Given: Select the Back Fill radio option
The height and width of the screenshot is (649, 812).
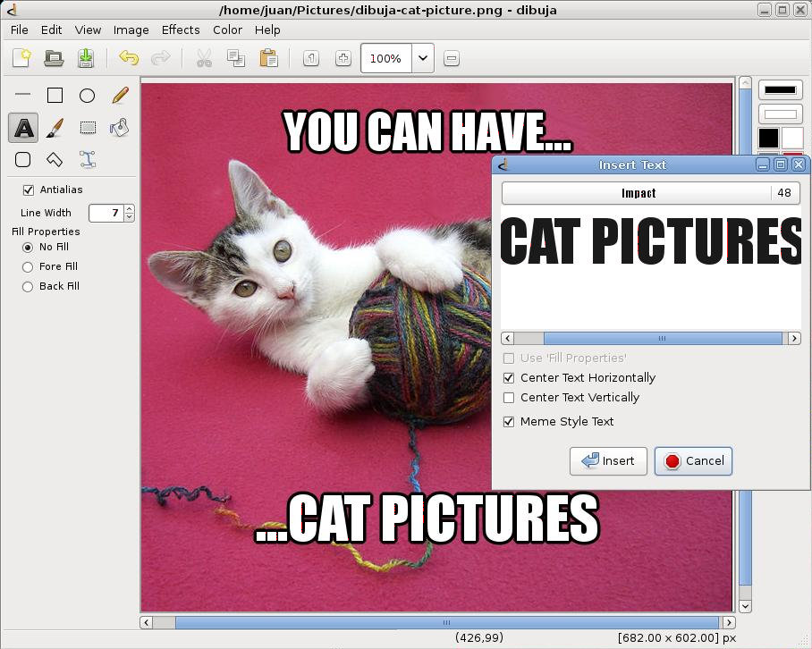Looking at the screenshot, I should (28, 287).
